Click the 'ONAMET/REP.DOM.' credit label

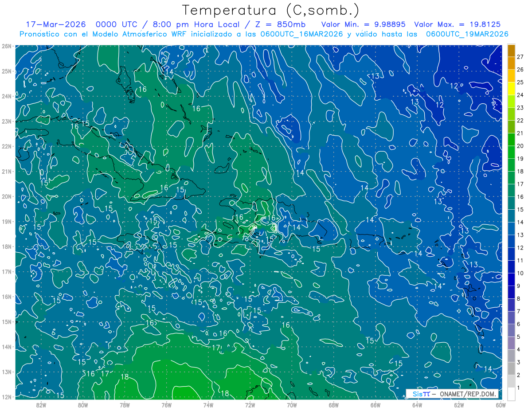tap(469, 394)
